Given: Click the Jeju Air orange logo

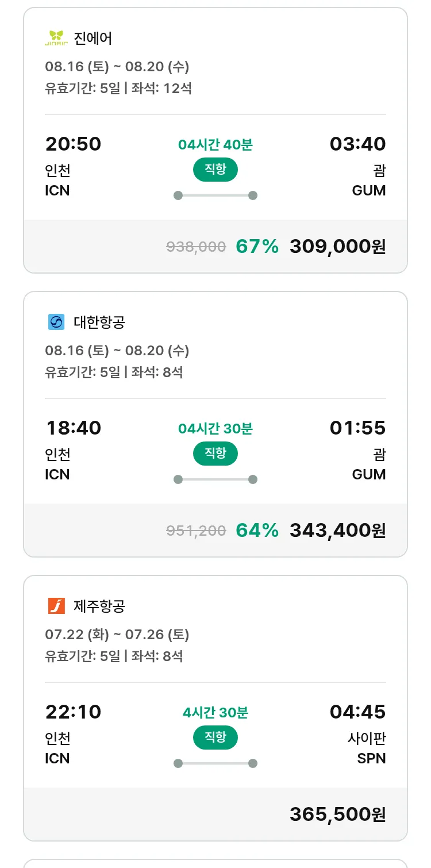Looking at the screenshot, I should pos(56,606).
